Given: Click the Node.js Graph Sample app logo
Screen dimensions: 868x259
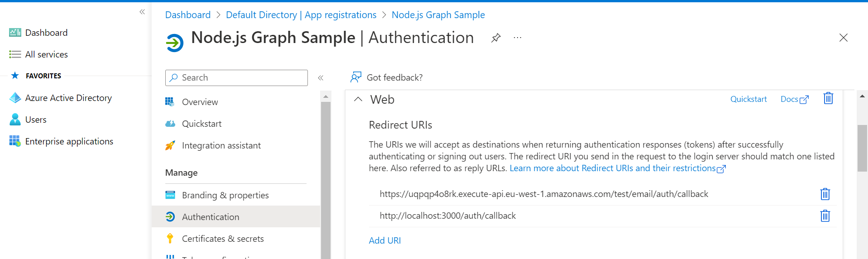Looking at the screenshot, I should (175, 43).
